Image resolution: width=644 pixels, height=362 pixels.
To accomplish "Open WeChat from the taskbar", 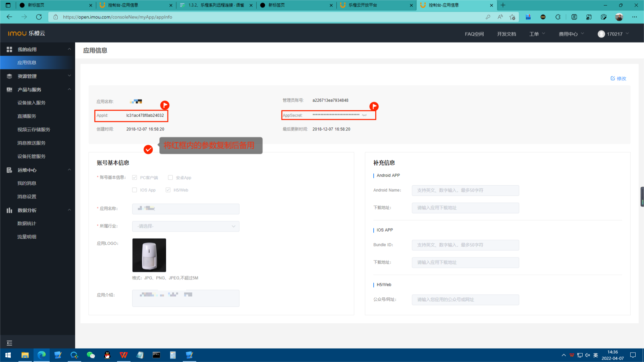I will click(x=91, y=355).
